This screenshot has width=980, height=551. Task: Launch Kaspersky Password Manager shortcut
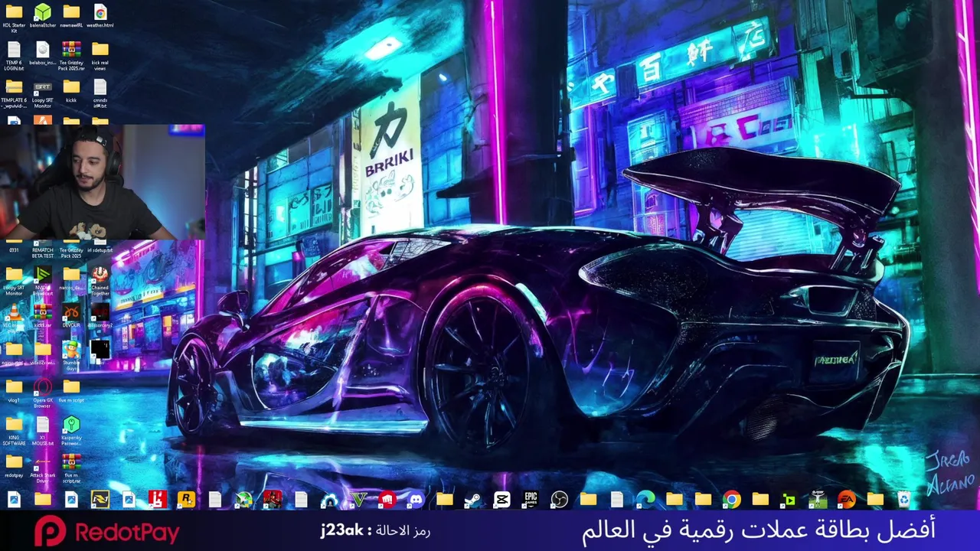[x=71, y=431]
